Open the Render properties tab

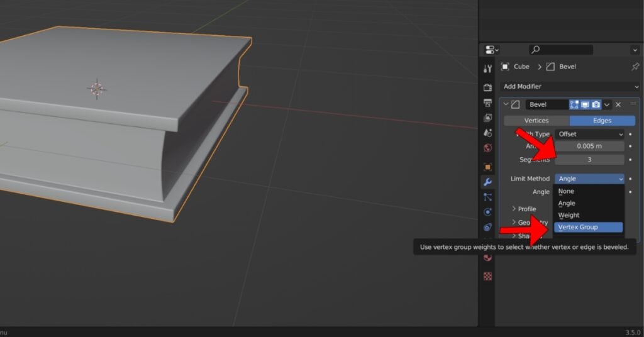[x=487, y=87]
